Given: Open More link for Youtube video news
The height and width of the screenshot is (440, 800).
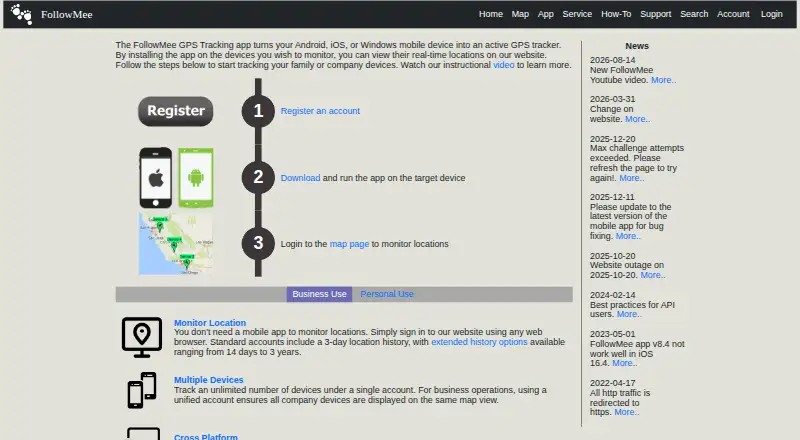Looking at the screenshot, I should (663, 80).
